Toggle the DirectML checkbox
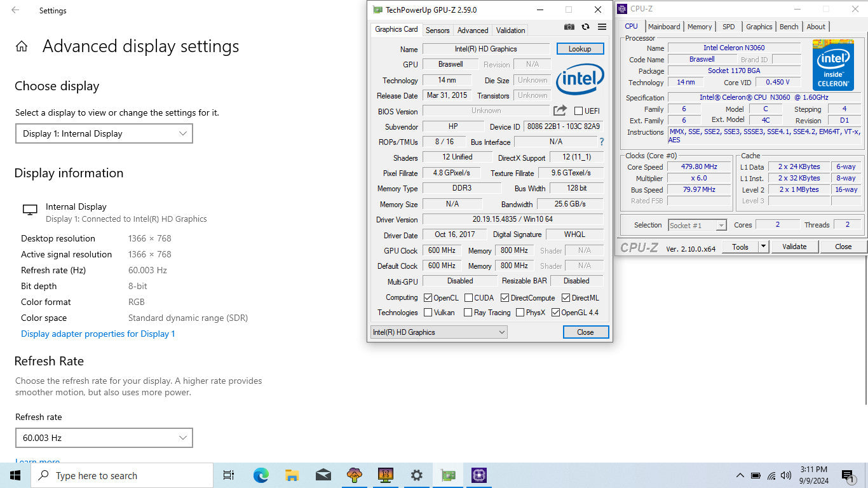The width and height of the screenshot is (868, 488). (566, 297)
